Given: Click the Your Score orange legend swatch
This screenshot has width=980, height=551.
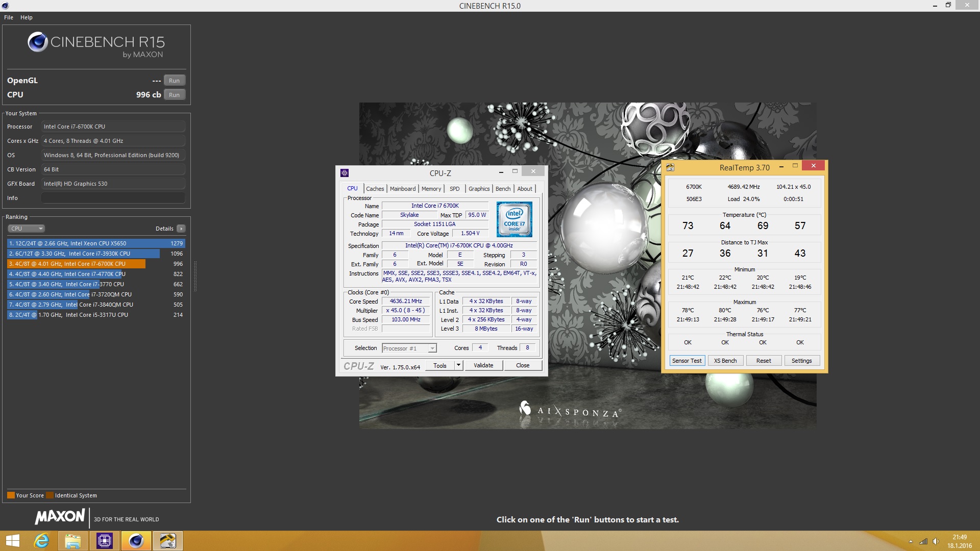Looking at the screenshot, I should click(11, 495).
